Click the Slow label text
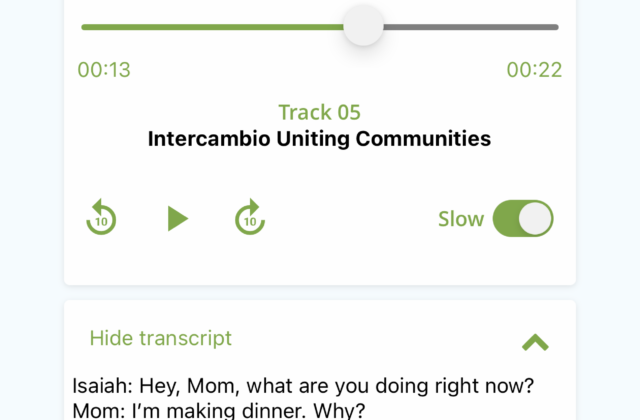 coord(460,218)
